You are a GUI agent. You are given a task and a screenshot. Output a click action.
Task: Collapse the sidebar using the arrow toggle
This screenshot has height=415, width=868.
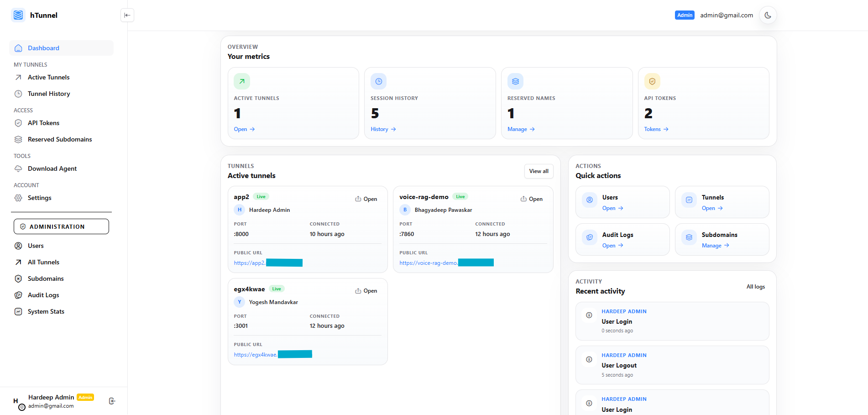click(x=127, y=15)
